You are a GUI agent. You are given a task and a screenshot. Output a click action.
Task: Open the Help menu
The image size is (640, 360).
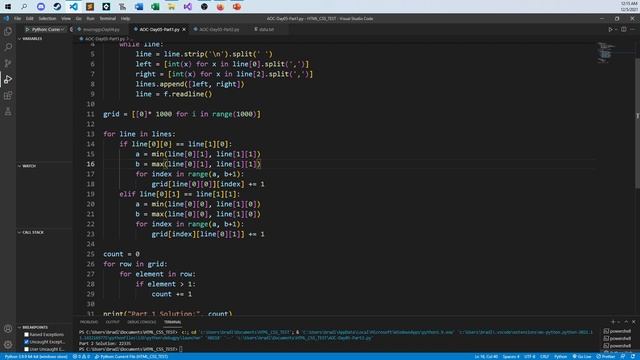pyautogui.click(x=125, y=18)
